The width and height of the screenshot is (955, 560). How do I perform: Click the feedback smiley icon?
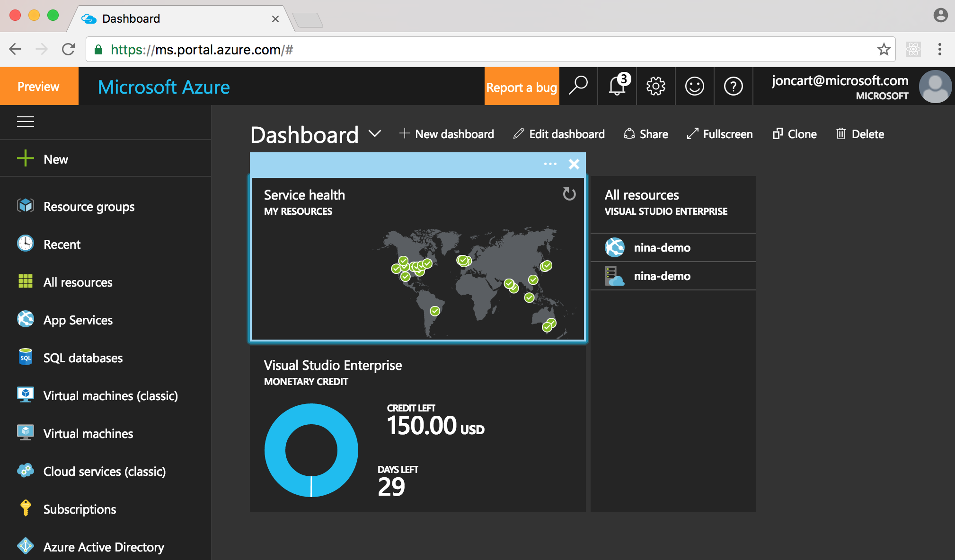tap(694, 87)
